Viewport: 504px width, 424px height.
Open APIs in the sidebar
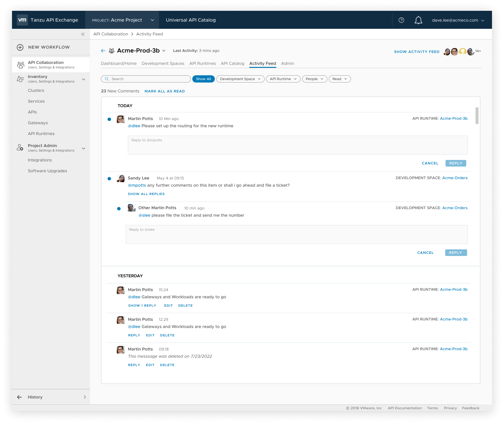point(32,112)
